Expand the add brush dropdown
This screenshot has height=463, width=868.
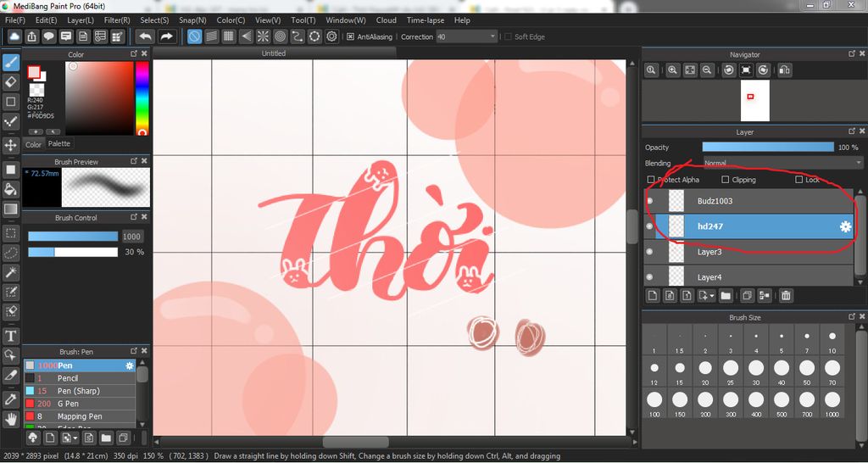[x=75, y=438]
